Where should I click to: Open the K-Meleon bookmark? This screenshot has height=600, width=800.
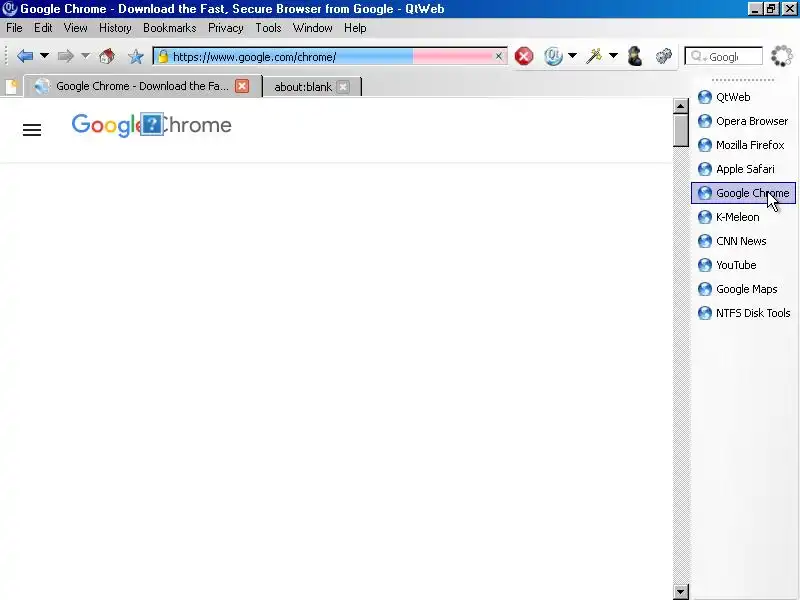coord(728,217)
